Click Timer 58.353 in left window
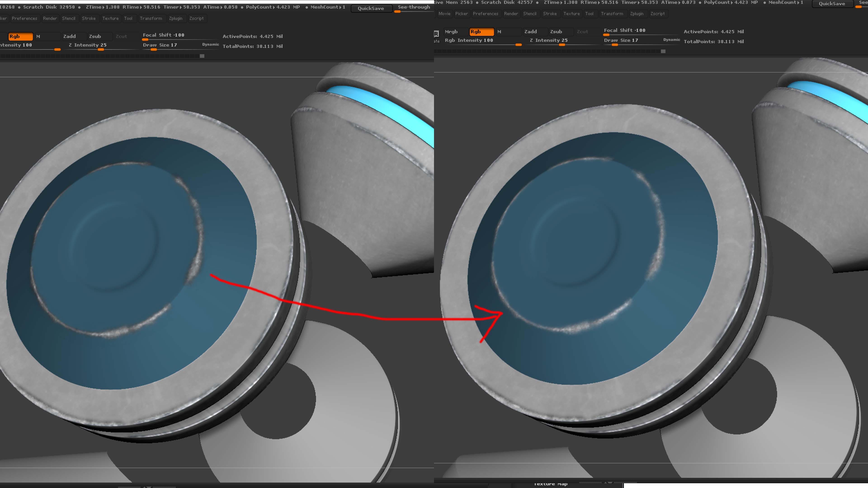The height and width of the screenshot is (488, 868). (x=182, y=7)
